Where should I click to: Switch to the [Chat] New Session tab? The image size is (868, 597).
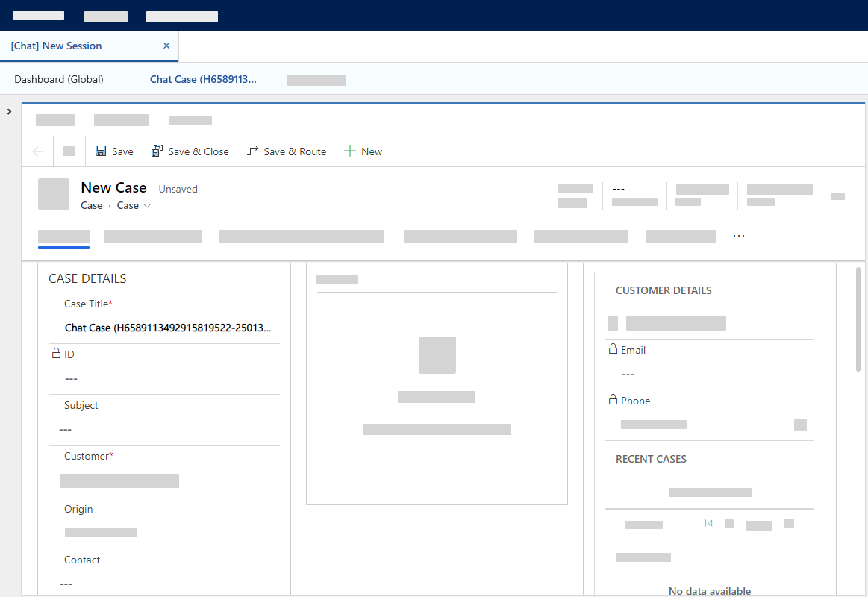(56, 45)
